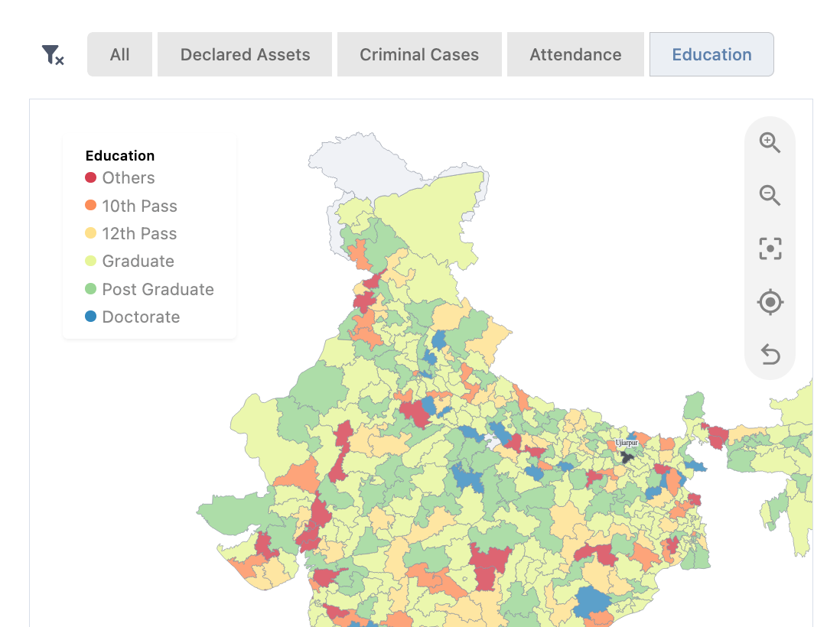Select the Criminal Cases tab
Screen dimensions: 840x627
click(x=419, y=55)
